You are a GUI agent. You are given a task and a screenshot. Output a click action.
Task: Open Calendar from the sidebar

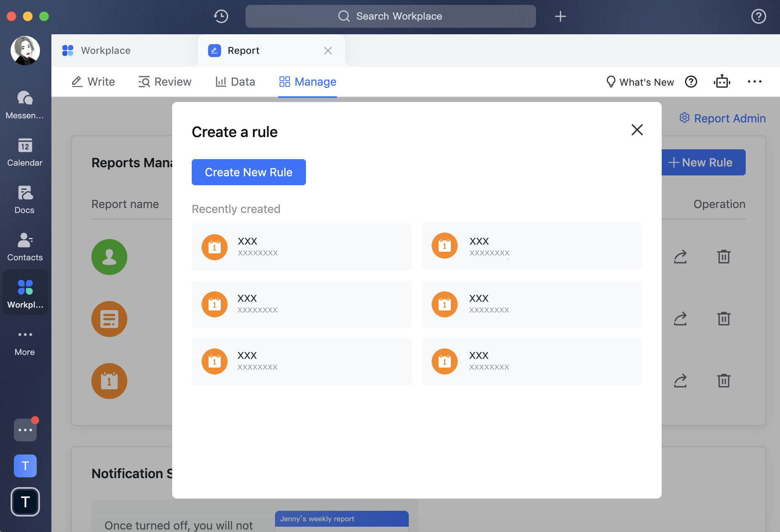coord(25,151)
